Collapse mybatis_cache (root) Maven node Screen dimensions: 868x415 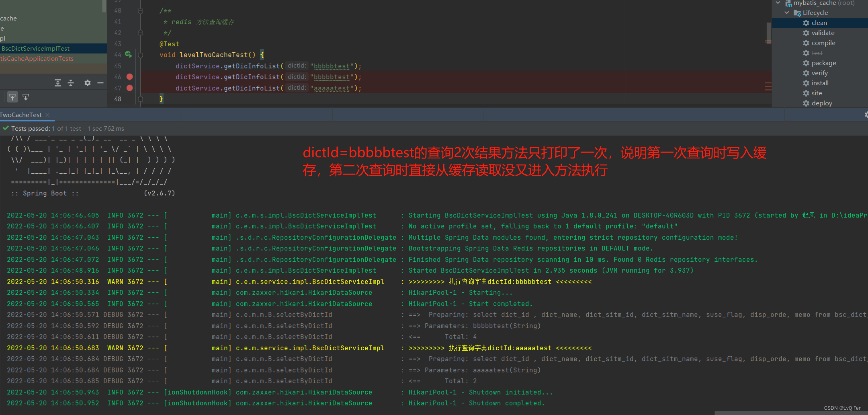click(x=778, y=3)
